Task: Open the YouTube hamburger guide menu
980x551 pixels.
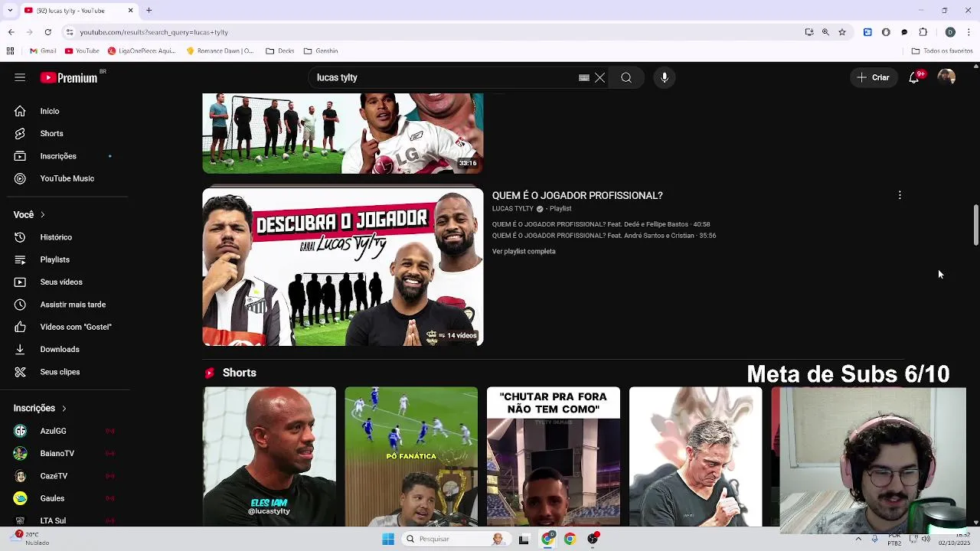Action: click(x=20, y=77)
